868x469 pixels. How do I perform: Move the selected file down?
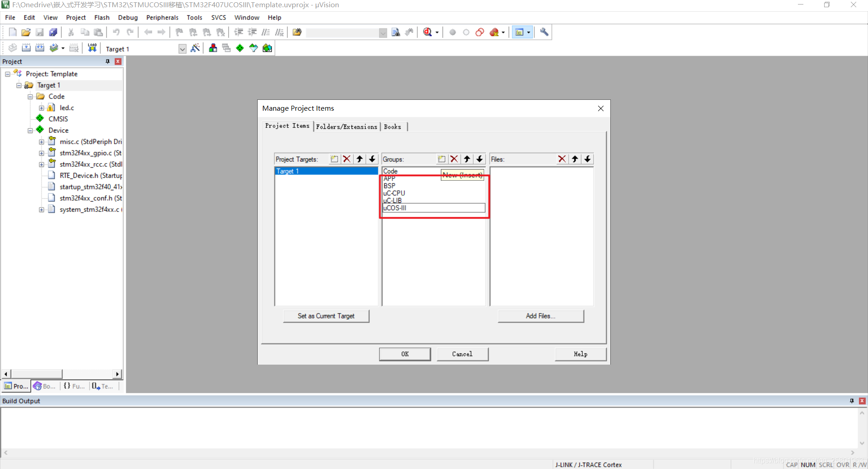(587, 159)
